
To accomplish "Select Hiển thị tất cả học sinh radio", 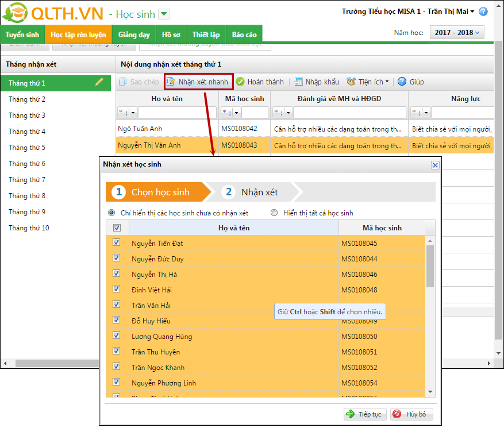I will [274, 213].
